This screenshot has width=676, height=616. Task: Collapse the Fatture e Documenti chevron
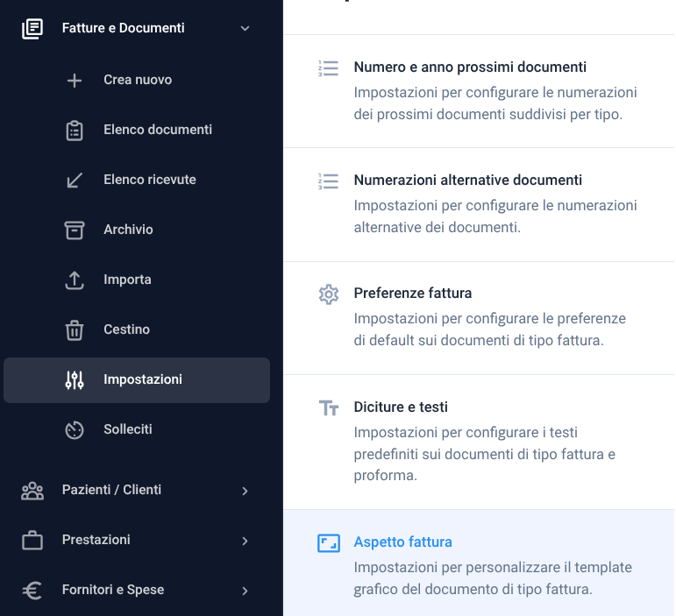(245, 28)
